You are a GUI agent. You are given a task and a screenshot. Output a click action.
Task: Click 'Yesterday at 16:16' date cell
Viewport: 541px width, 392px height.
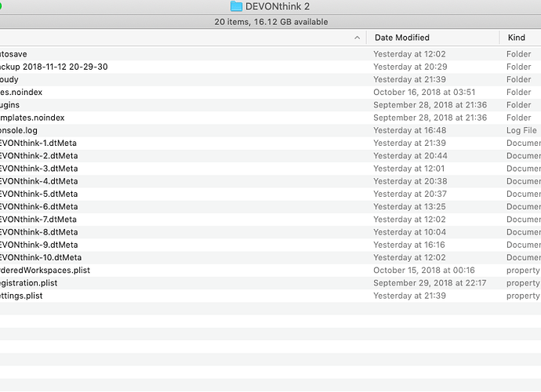408,245
